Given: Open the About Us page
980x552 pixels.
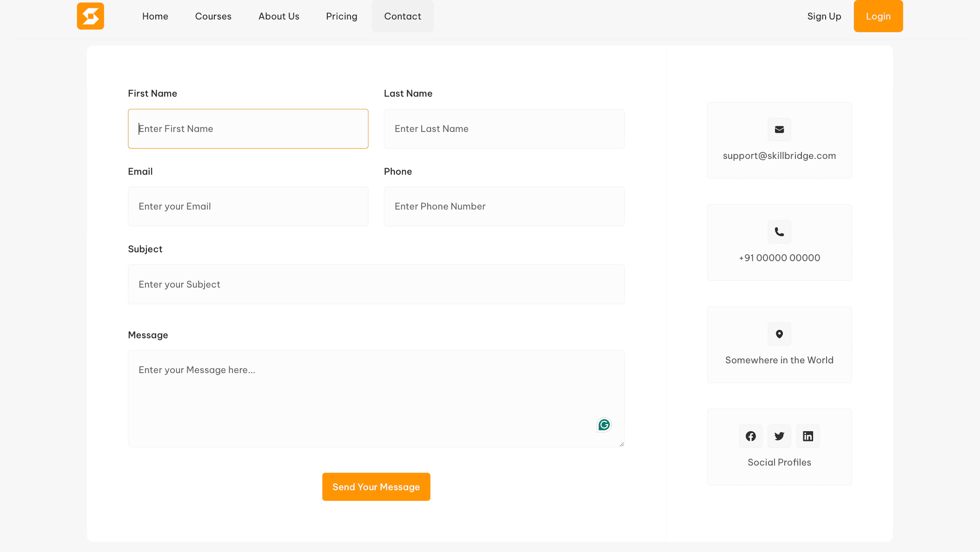Looking at the screenshot, I should point(279,16).
